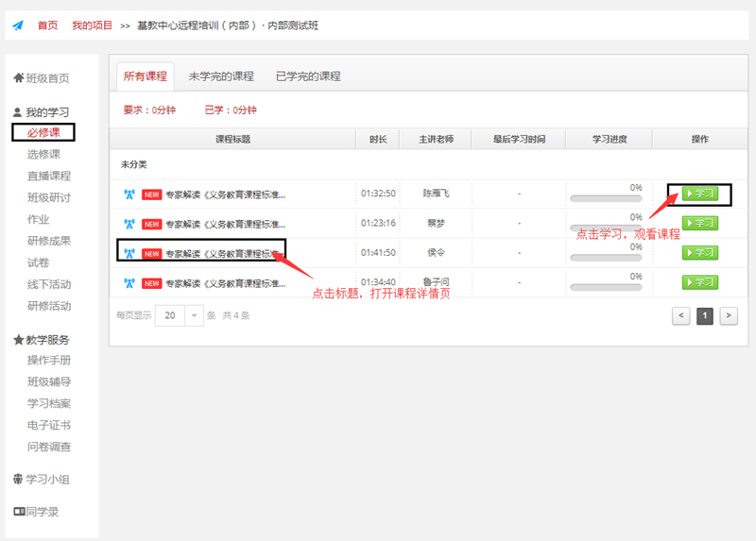
Task: Open course title taught by 鲁子问
Action: [x=226, y=283]
